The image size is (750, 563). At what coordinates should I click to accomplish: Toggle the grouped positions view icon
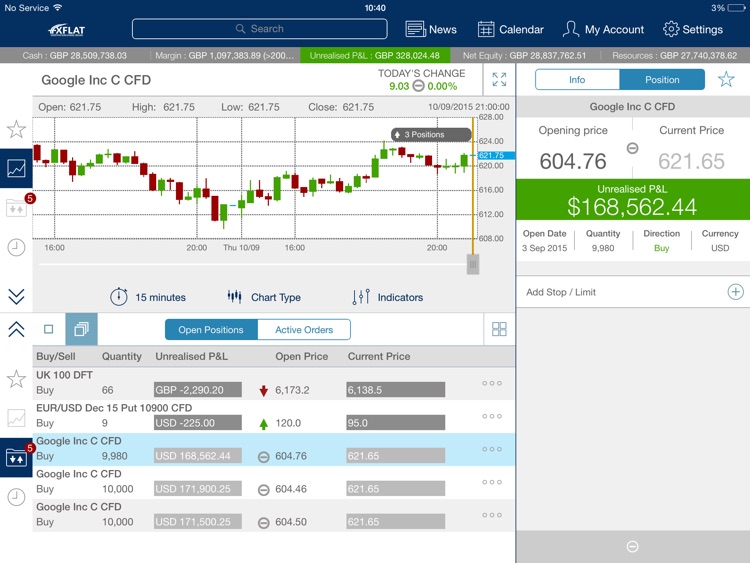pos(81,329)
